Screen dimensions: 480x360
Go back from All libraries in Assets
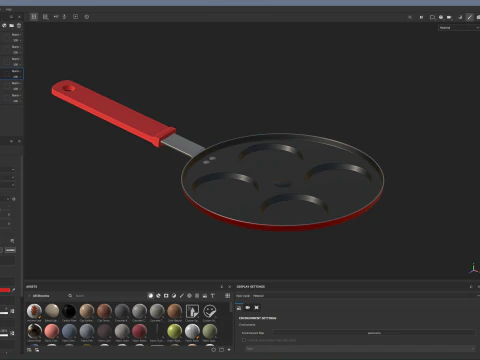(29, 296)
